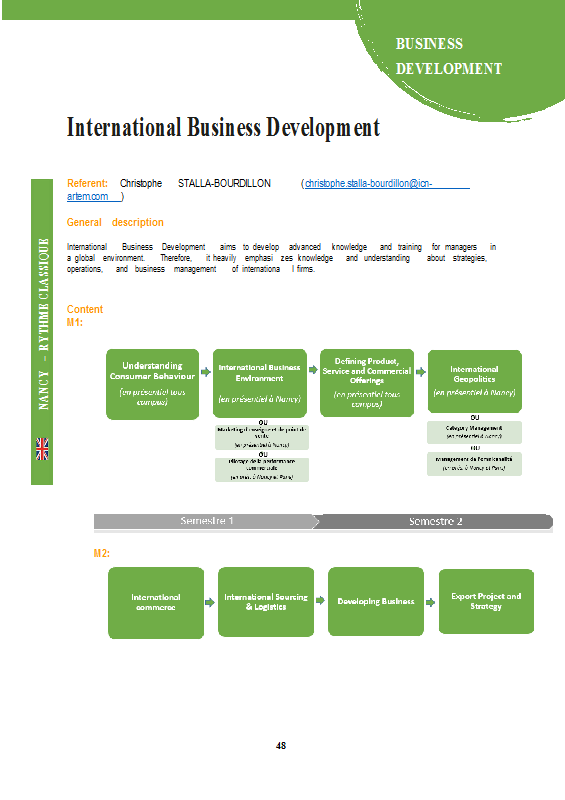Click arrow after International commerce box
565x800 pixels.
pyautogui.click(x=210, y=603)
